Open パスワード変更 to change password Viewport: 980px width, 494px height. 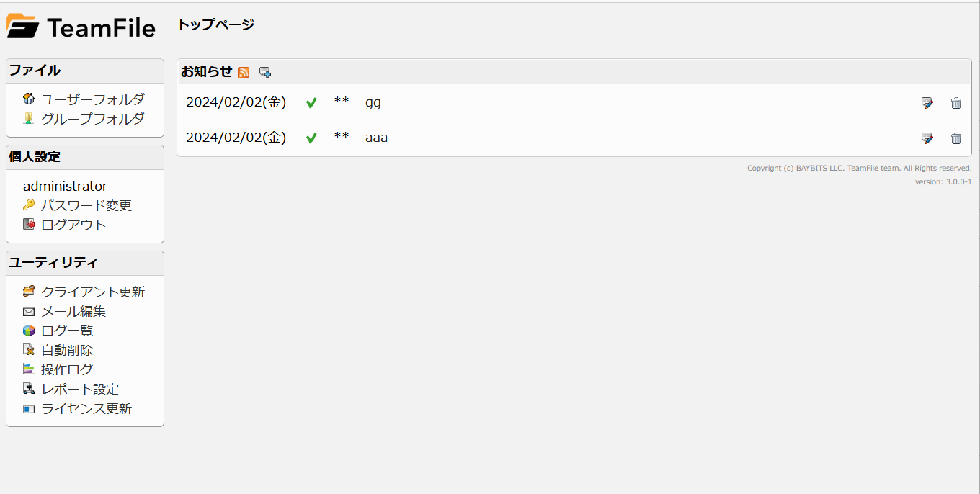pos(86,205)
